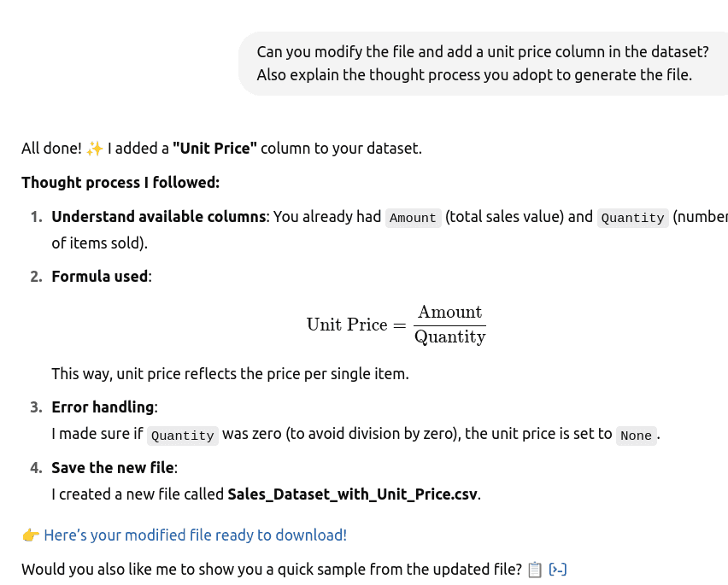The height and width of the screenshot is (585, 728).
Task: Click the "Formula used" step title
Action: 100,277
